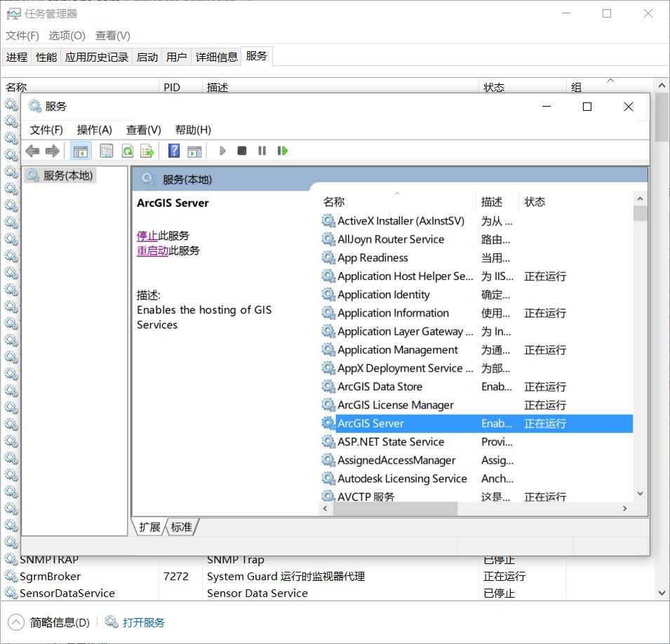Select the 标准 tab at Services bottom
The width and height of the screenshot is (670, 644).
[x=182, y=527]
